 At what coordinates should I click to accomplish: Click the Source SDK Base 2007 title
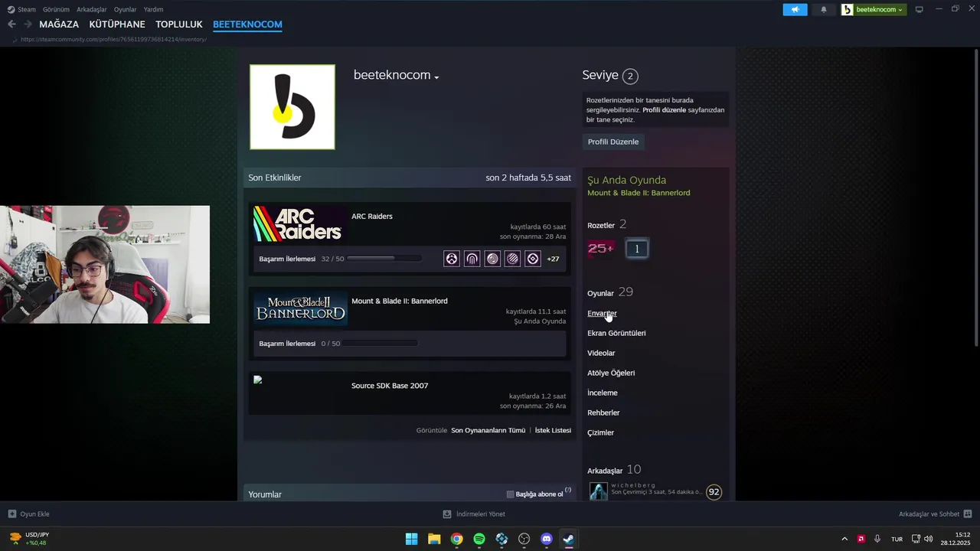(390, 386)
